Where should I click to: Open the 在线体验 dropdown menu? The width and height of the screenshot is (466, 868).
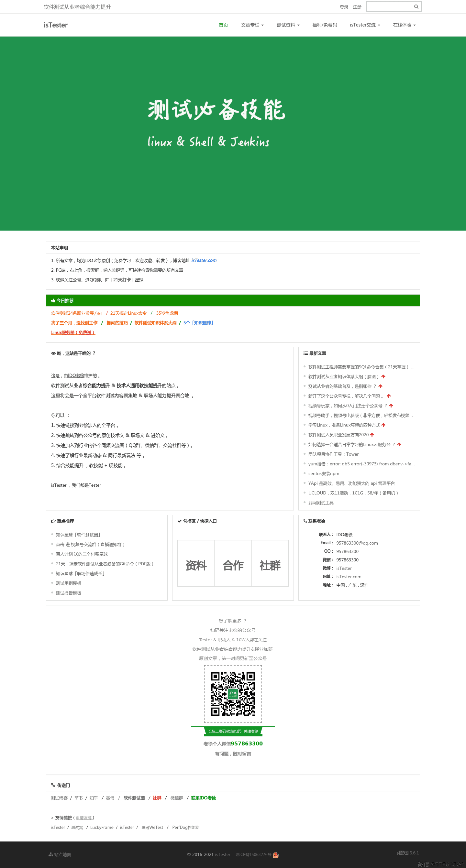click(x=404, y=25)
